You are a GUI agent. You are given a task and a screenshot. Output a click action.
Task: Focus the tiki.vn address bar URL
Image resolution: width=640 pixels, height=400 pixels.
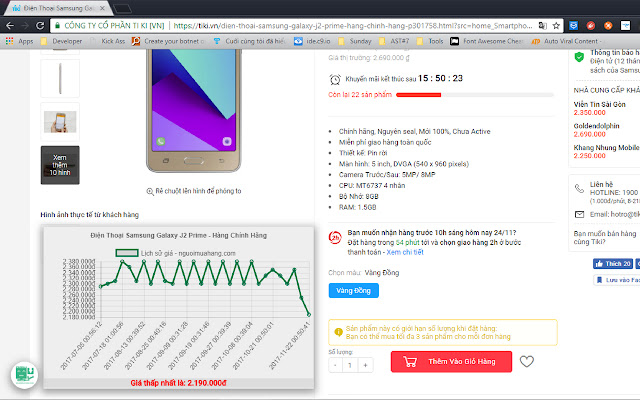coord(353,26)
